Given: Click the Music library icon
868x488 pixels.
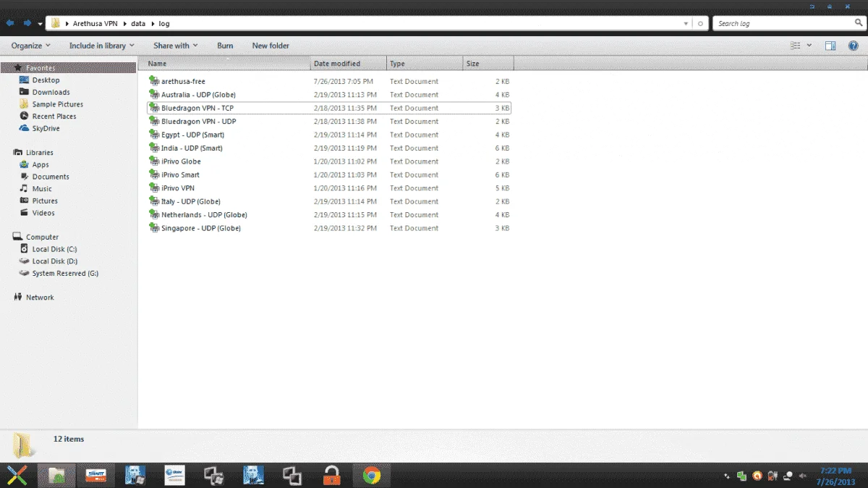Looking at the screenshot, I should point(25,189).
